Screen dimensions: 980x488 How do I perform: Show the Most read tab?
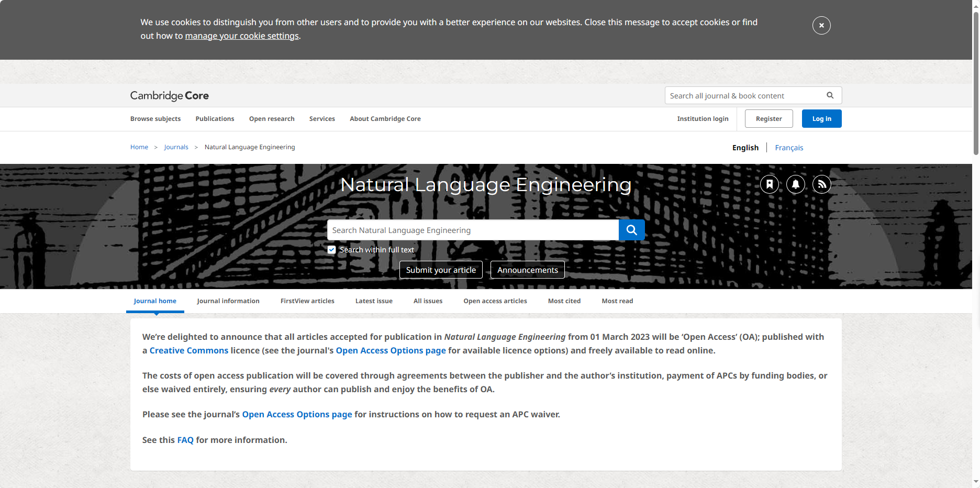point(617,301)
